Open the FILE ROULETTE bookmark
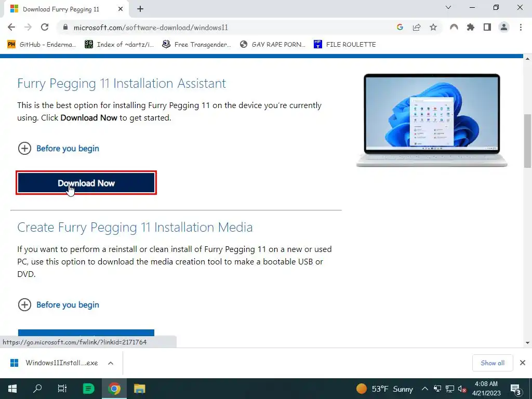Screen dimensions: 532x399 345,45
